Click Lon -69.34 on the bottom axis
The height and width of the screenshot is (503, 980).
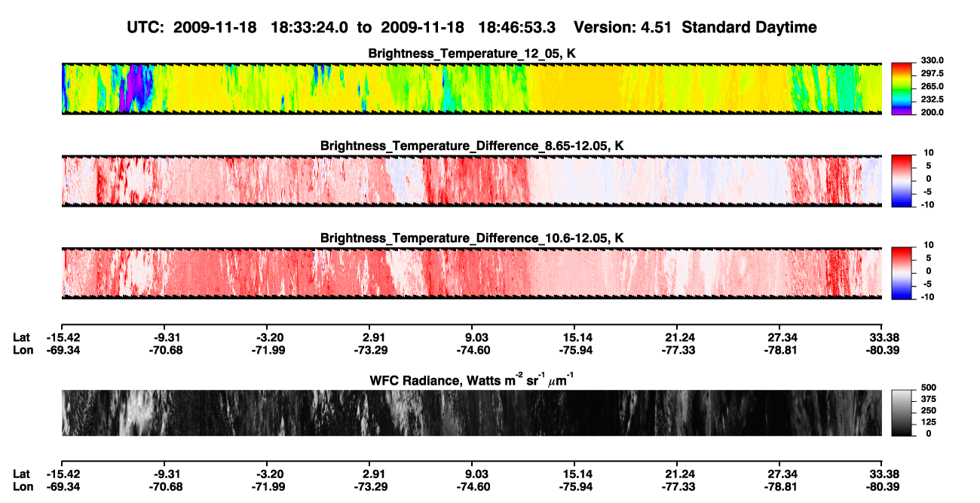tap(63, 486)
